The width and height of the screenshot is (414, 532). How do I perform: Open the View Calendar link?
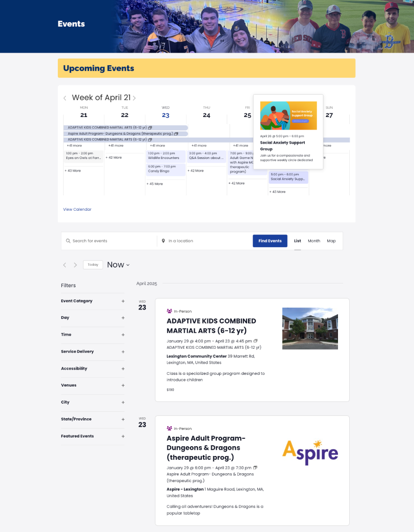pyautogui.click(x=77, y=209)
